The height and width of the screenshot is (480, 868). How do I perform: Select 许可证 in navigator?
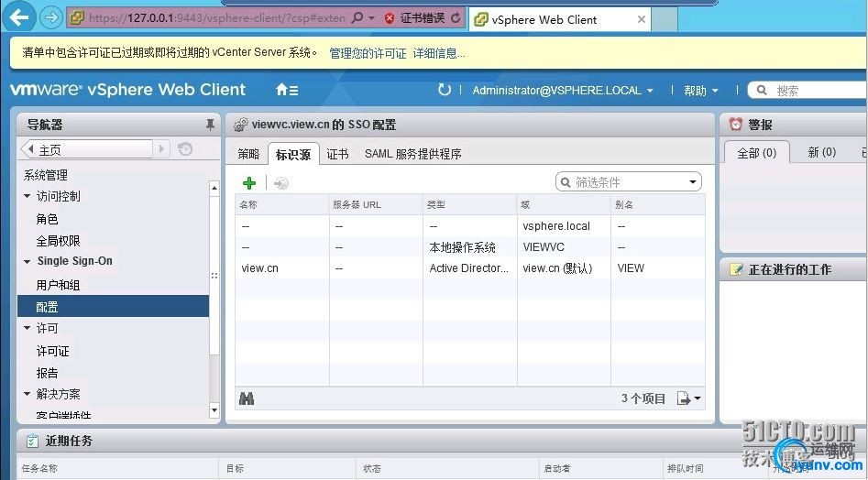pos(52,351)
